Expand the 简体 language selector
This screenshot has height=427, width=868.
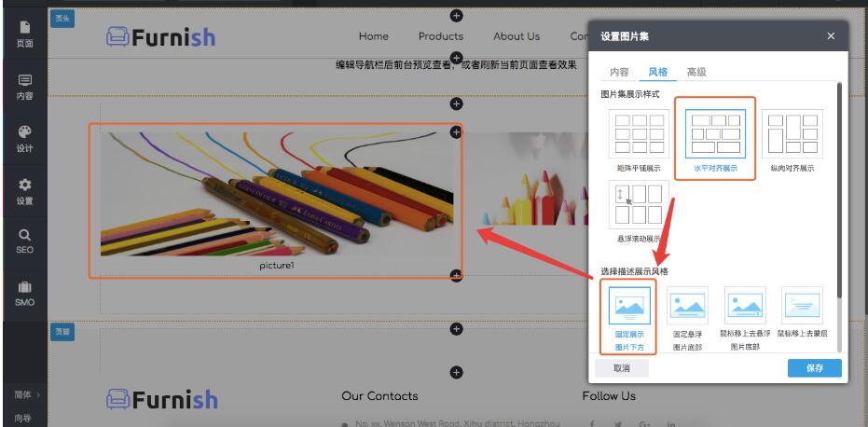[x=24, y=394]
